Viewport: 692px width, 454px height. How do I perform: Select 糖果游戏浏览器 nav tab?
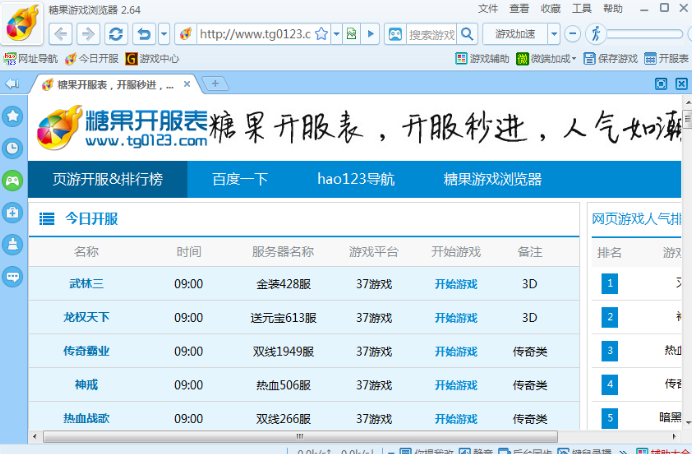[493, 179]
